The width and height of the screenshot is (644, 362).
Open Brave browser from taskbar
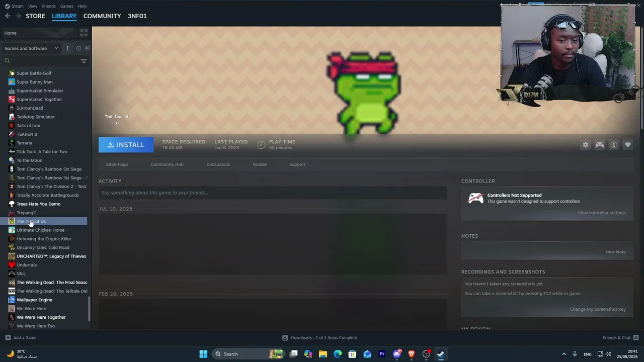point(412,354)
